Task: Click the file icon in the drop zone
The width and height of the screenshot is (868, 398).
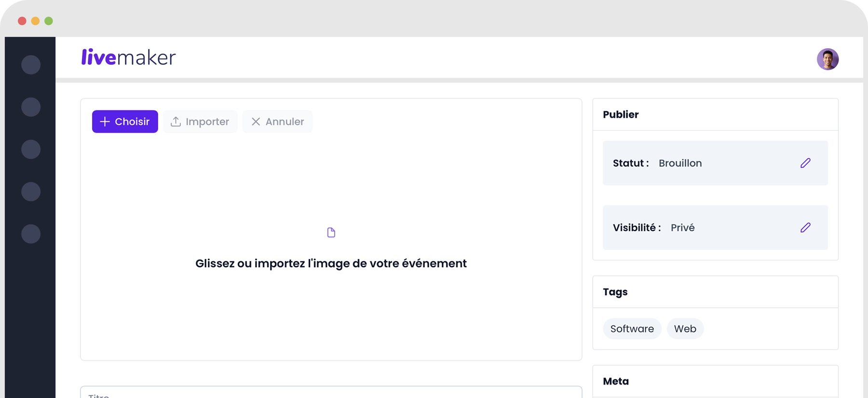Action: pyautogui.click(x=331, y=233)
